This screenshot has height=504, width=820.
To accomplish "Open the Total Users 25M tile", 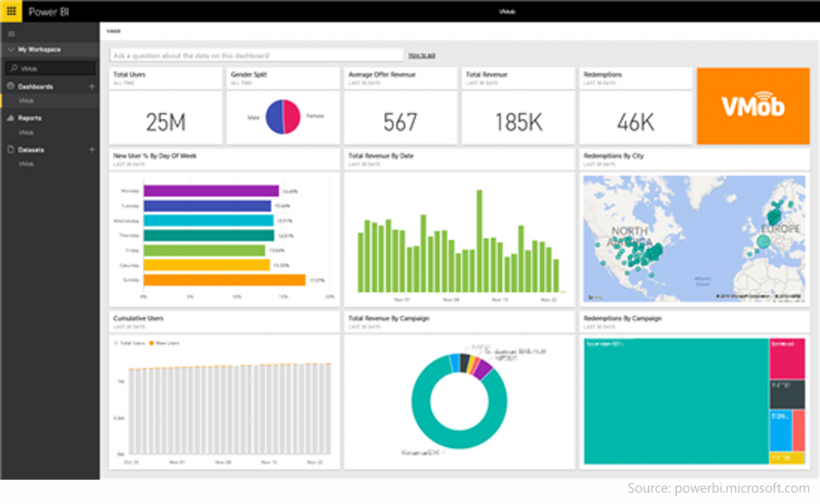I will point(166,122).
